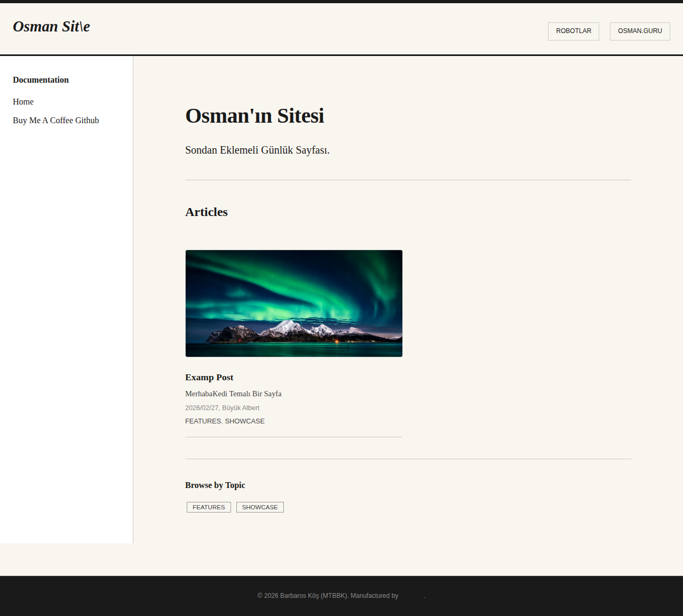The height and width of the screenshot is (616, 683).
Task: Click the Documentation sidebar heading
Action: click(41, 79)
